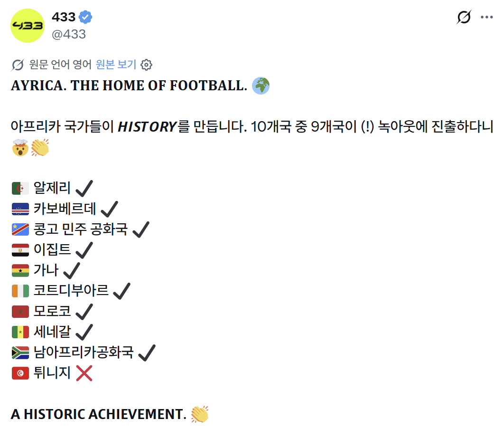Screen dimensions: 504x429
Task: Click the checkmark next to 가나
Action: pos(72,270)
